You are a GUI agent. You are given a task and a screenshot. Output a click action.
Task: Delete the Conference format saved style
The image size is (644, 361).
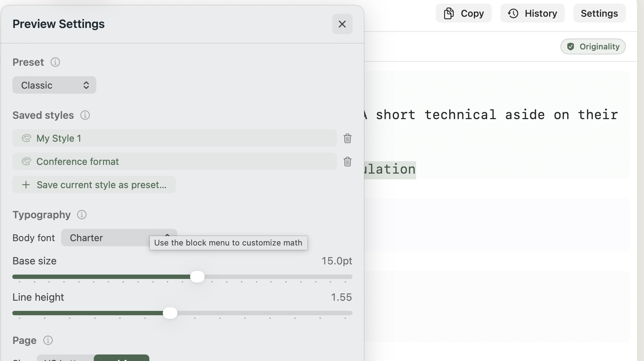coord(347,162)
